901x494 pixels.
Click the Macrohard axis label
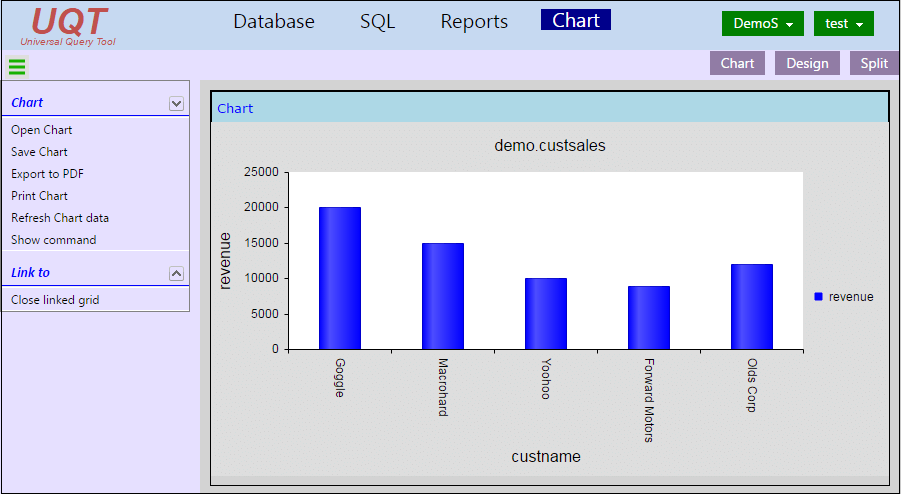pyautogui.click(x=443, y=387)
